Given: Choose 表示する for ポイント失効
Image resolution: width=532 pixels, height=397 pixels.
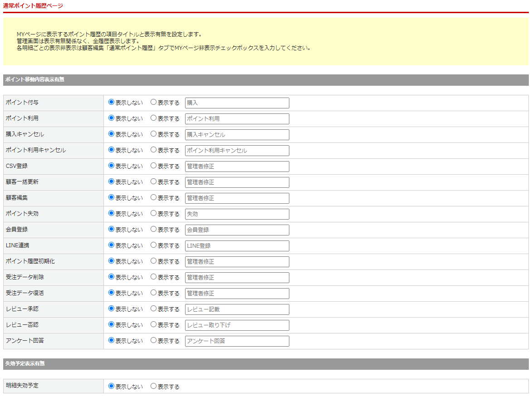Looking at the screenshot, I should tap(153, 214).
